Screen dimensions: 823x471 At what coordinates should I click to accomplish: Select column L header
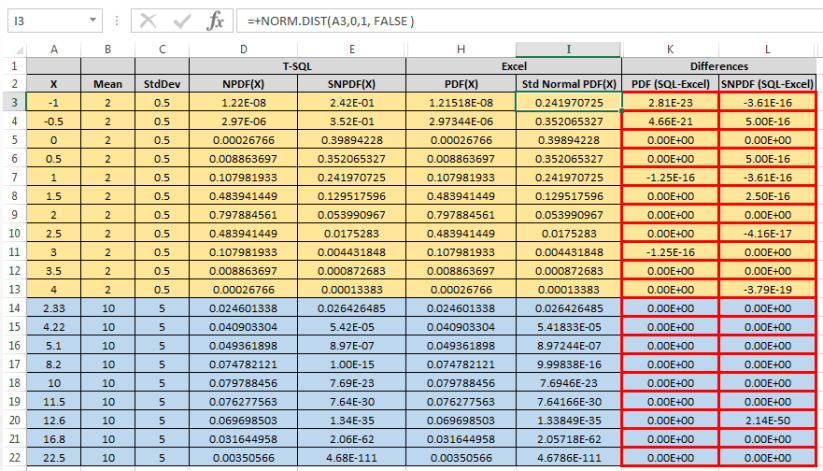coord(767,49)
